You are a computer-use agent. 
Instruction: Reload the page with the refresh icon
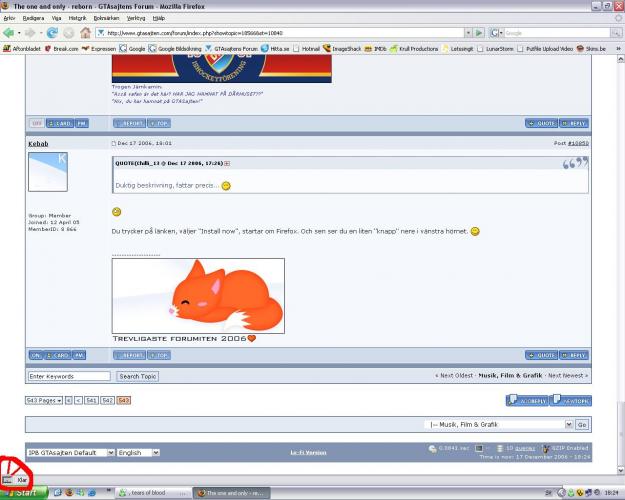[x=51, y=33]
